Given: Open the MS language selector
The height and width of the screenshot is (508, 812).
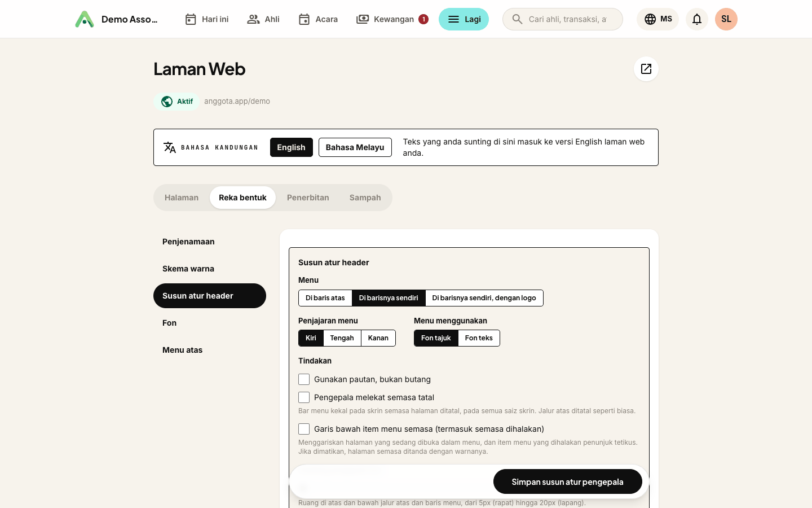Looking at the screenshot, I should 658,19.
